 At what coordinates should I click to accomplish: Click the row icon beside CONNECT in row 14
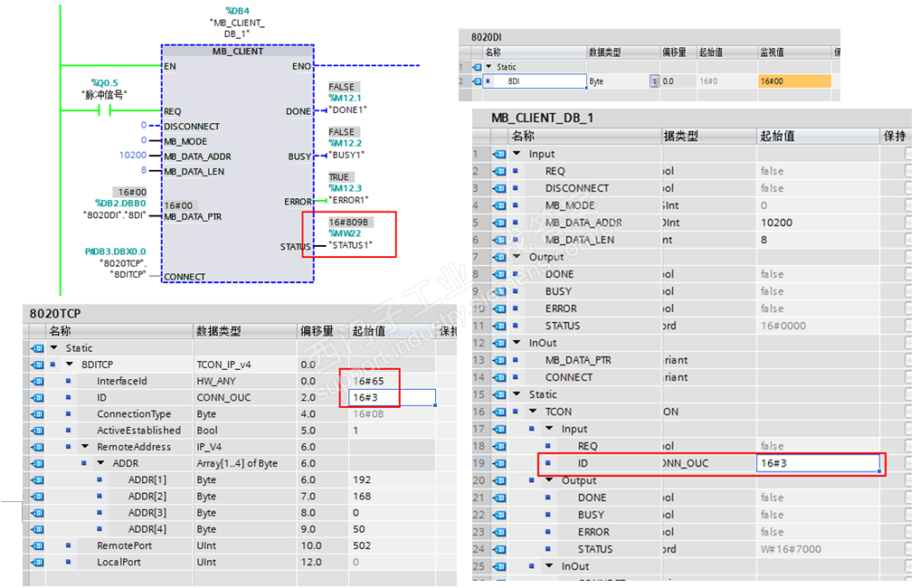(x=499, y=377)
